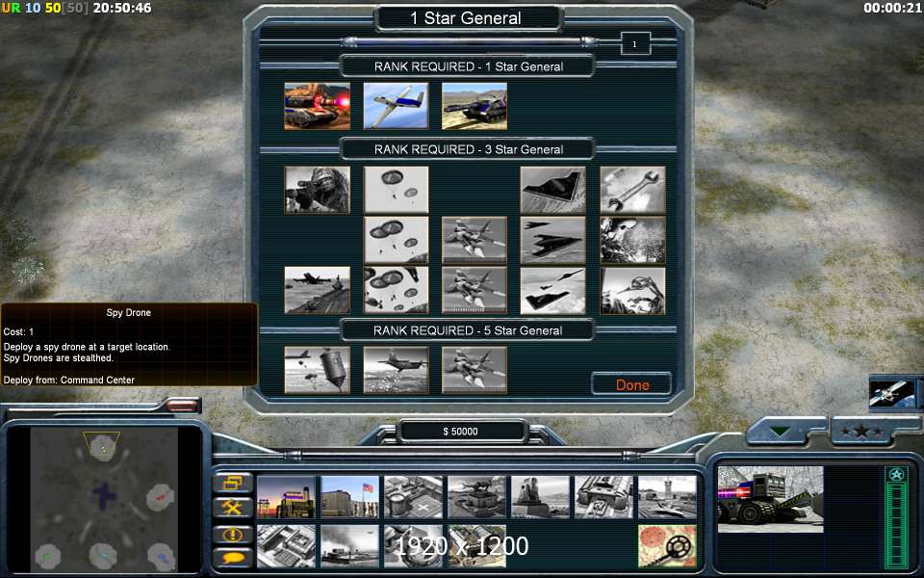Image resolution: width=924 pixels, height=578 pixels.
Task: Build the tall tower structure by the coast
Action: [540, 497]
